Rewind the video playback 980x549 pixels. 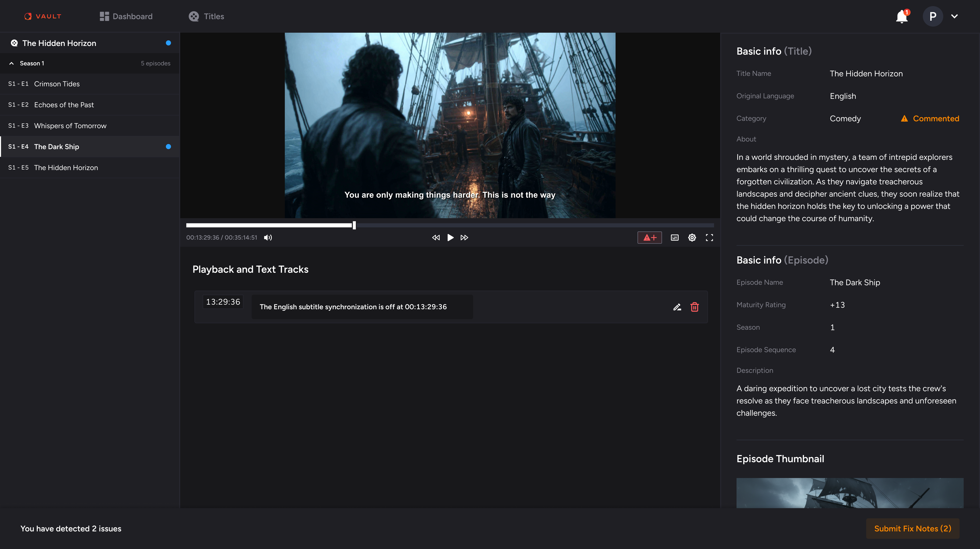click(436, 237)
